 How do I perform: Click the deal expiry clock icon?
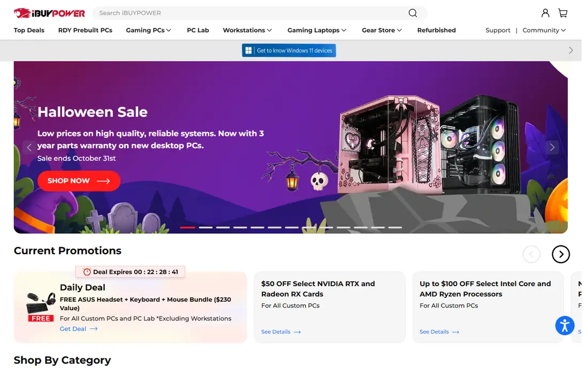pyautogui.click(x=87, y=272)
